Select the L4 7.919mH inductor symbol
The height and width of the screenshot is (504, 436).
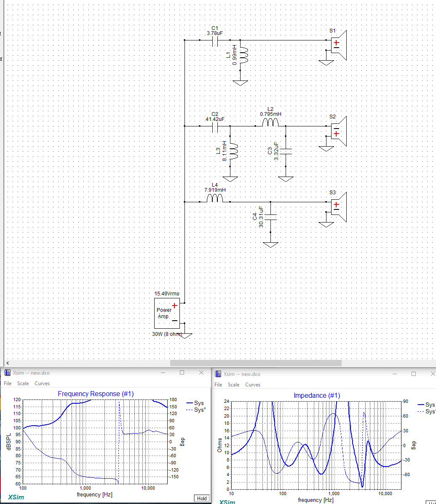[214, 198]
